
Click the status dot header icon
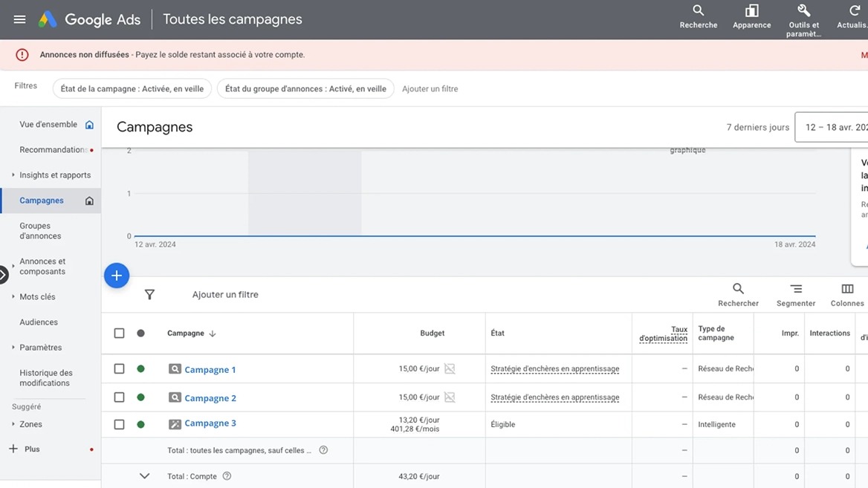(140, 333)
